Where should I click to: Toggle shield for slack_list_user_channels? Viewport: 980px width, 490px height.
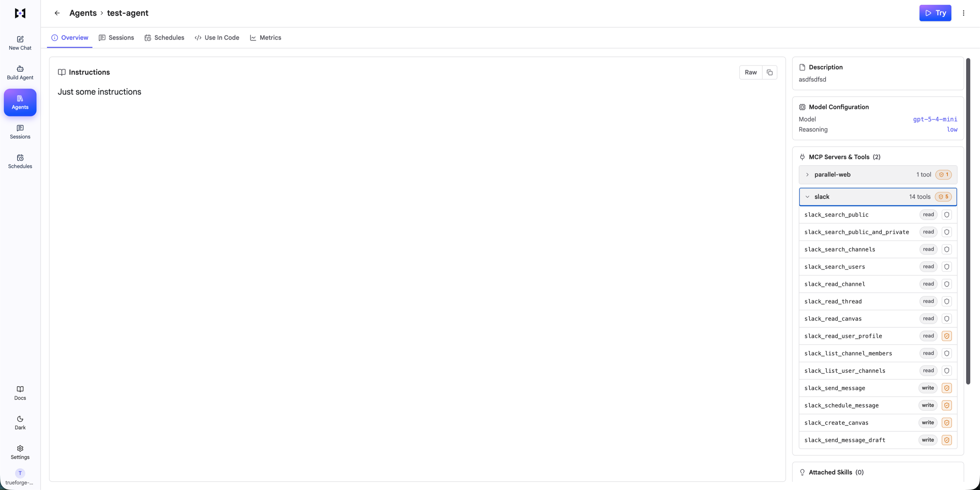tap(947, 371)
